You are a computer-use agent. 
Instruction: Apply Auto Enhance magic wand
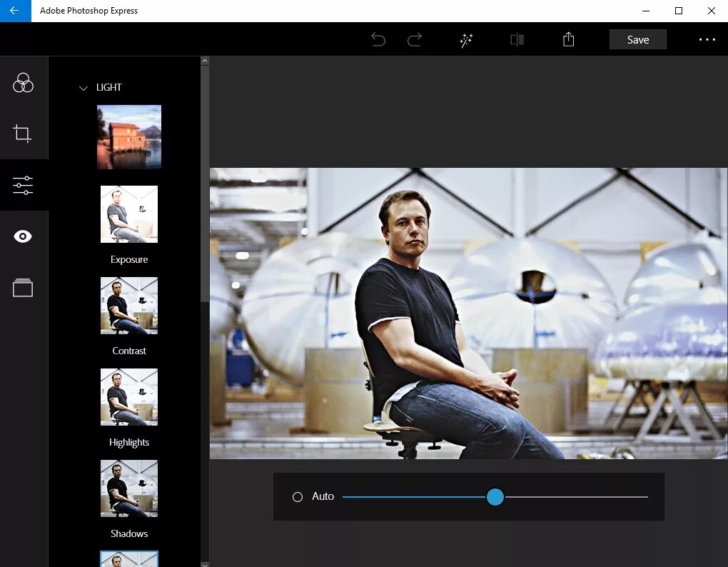tap(465, 41)
